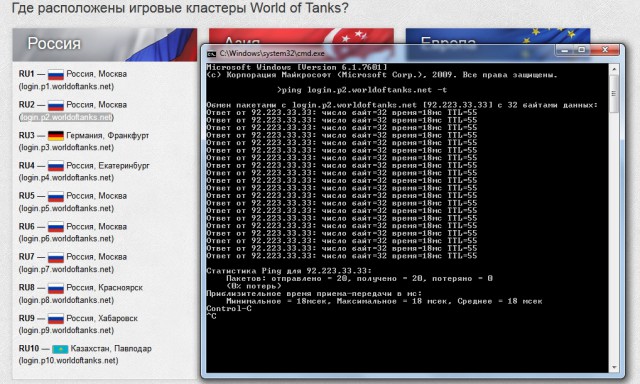This screenshot has height=384, width=640.
Task: Close the cmd.exe window
Action: pos(605,50)
